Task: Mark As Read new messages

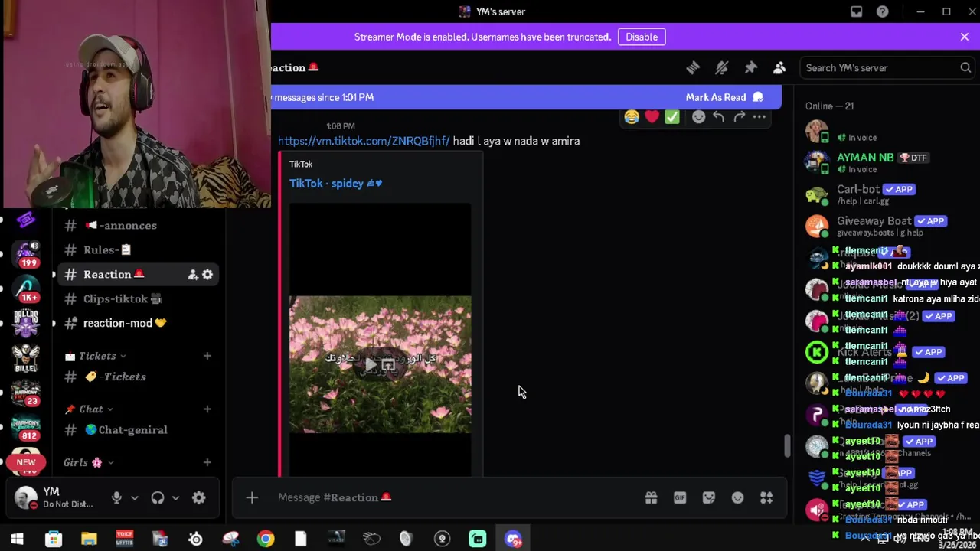Action: pos(724,97)
